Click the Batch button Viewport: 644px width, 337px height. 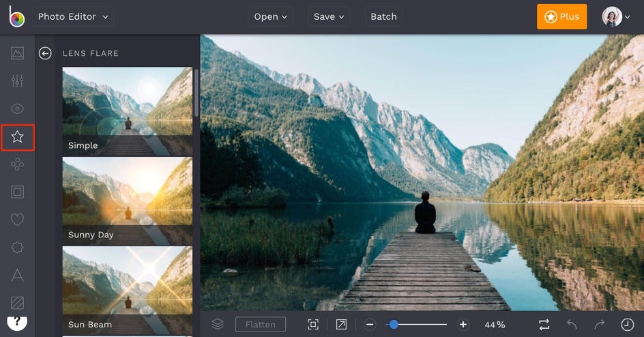pyautogui.click(x=383, y=17)
